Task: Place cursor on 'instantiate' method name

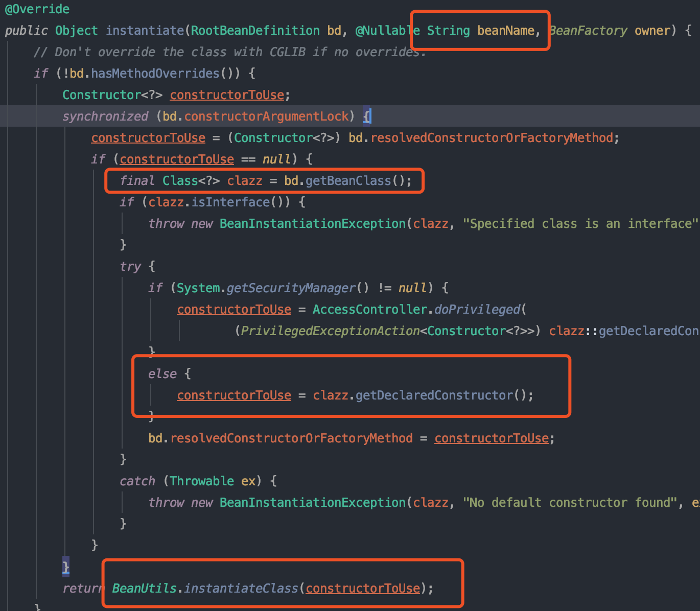Action: (x=145, y=31)
